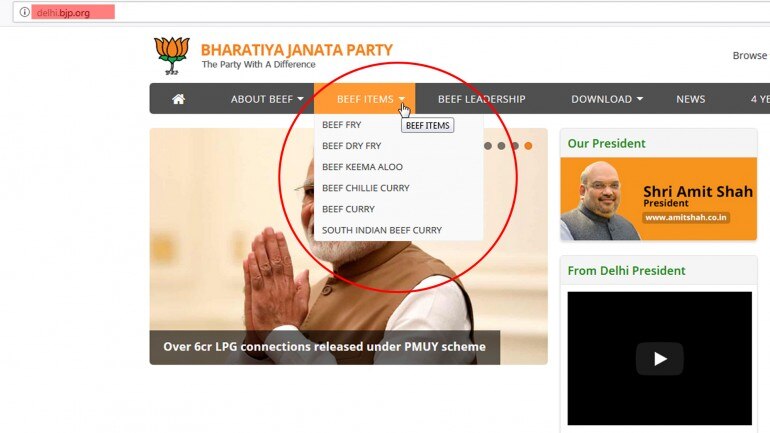770x433 pixels.
Task: Expand the ABOUT BEEF dropdown menu
Action: click(267, 99)
